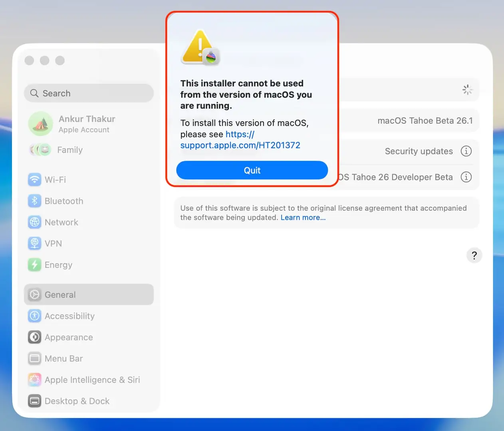
Task: Open VPN settings
Action: coord(89,243)
